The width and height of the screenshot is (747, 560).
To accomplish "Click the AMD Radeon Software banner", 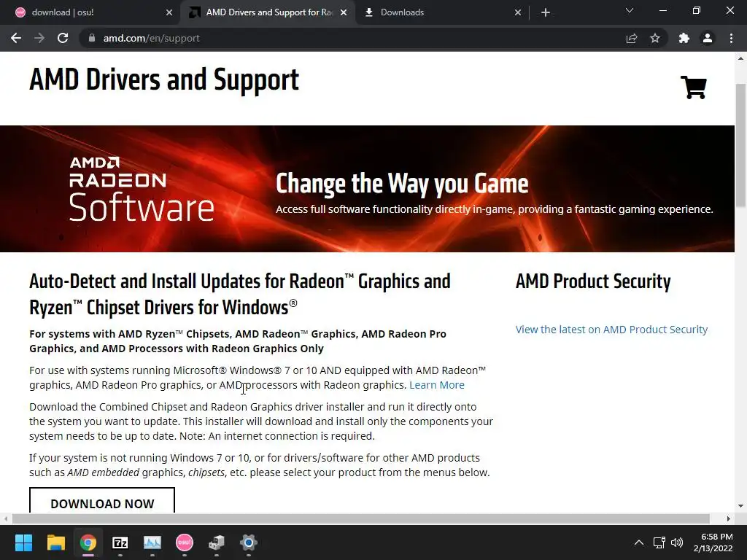I will [367, 189].
